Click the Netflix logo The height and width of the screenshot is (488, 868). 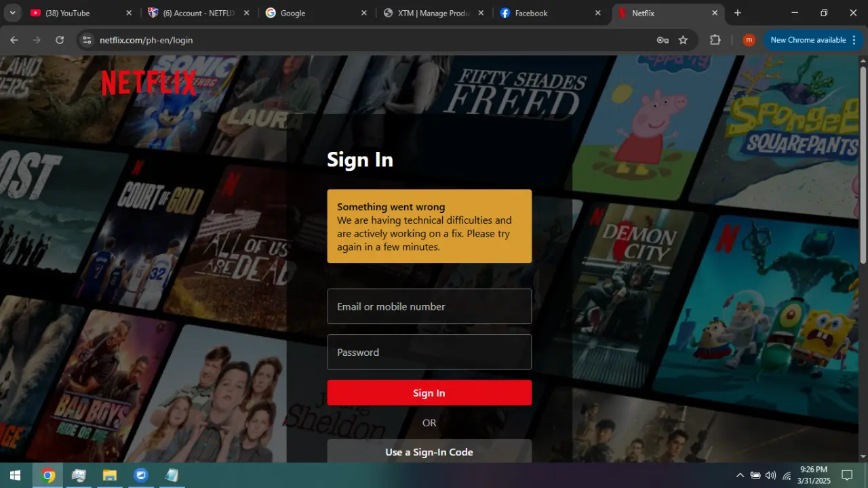149,83
